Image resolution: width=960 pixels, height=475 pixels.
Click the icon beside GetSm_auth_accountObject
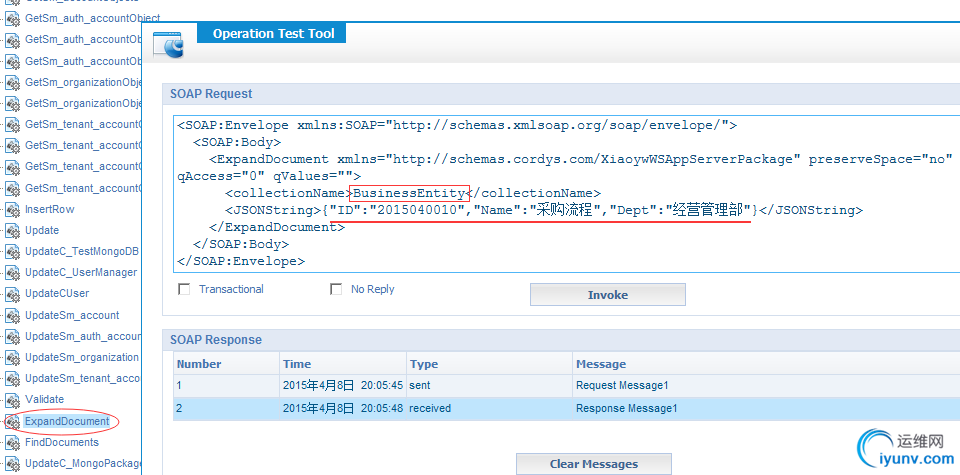13,19
